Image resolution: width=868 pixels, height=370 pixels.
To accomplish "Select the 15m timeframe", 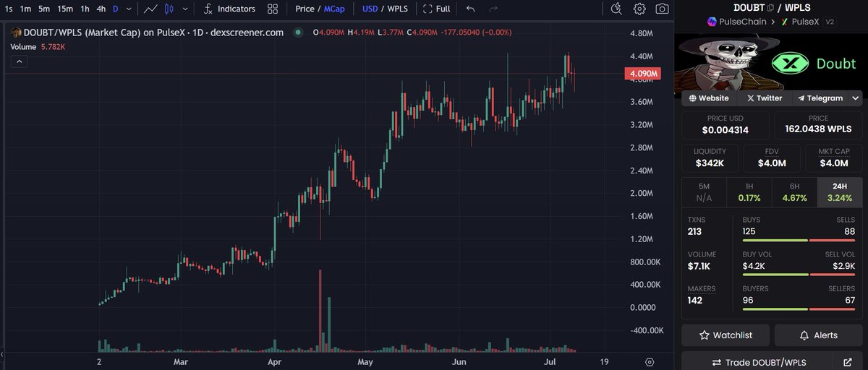I will point(65,9).
